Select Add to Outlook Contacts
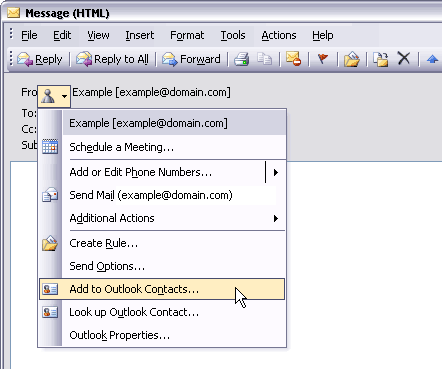Screen dimensions: 442x369 (162, 289)
